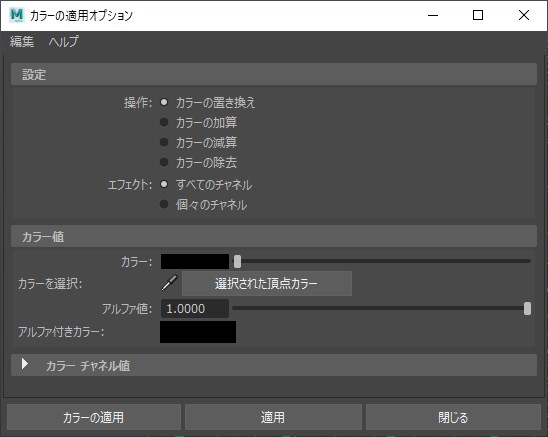This screenshot has height=437, width=548.
Task: Open the 編集 menu
Action: (22, 42)
